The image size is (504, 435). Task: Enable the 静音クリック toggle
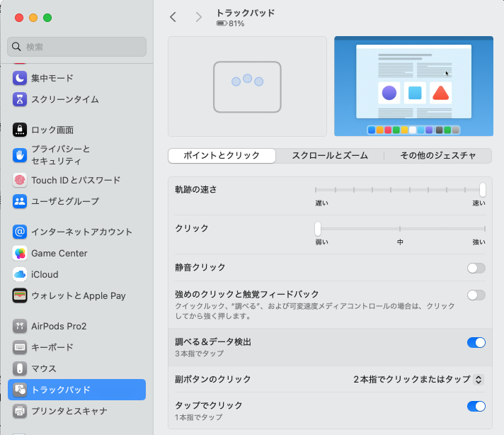[476, 268]
